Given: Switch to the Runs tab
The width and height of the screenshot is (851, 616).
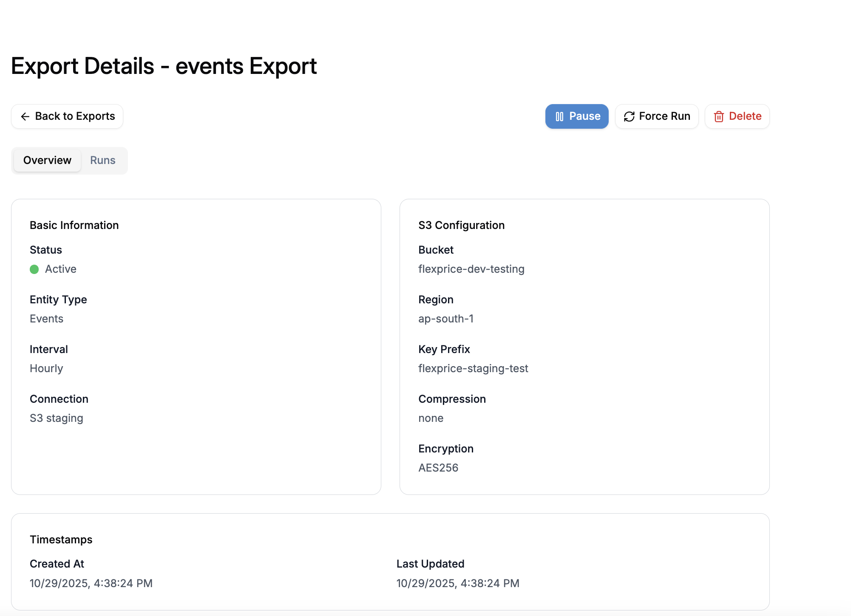Looking at the screenshot, I should point(102,160).
